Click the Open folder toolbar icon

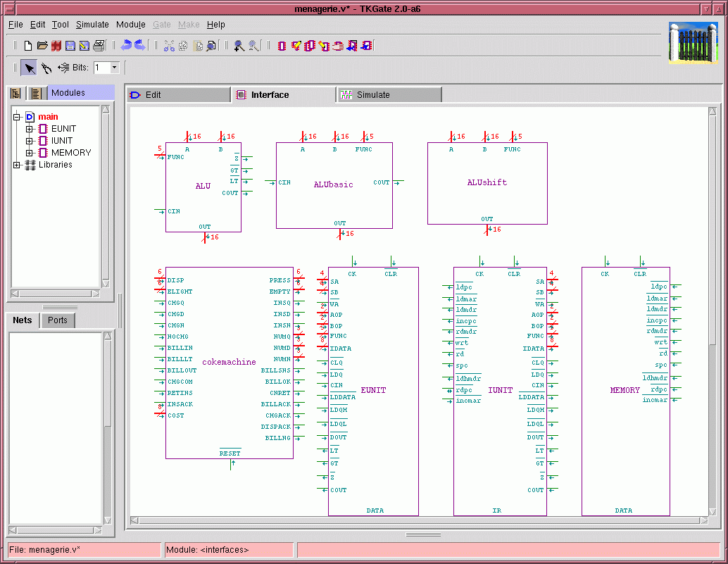coord(42,46)
